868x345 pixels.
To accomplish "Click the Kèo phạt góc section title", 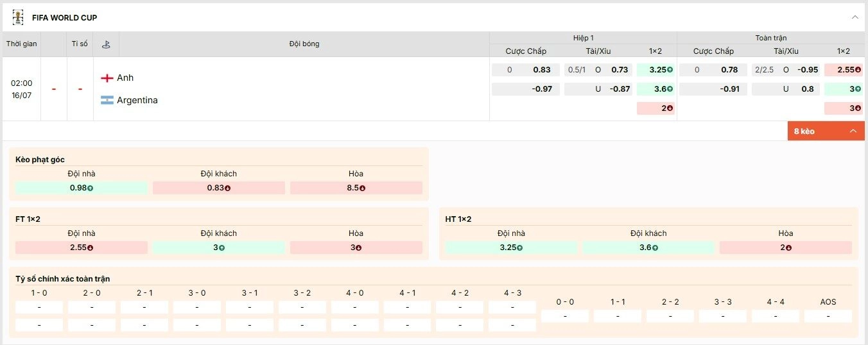I will 40,159.
